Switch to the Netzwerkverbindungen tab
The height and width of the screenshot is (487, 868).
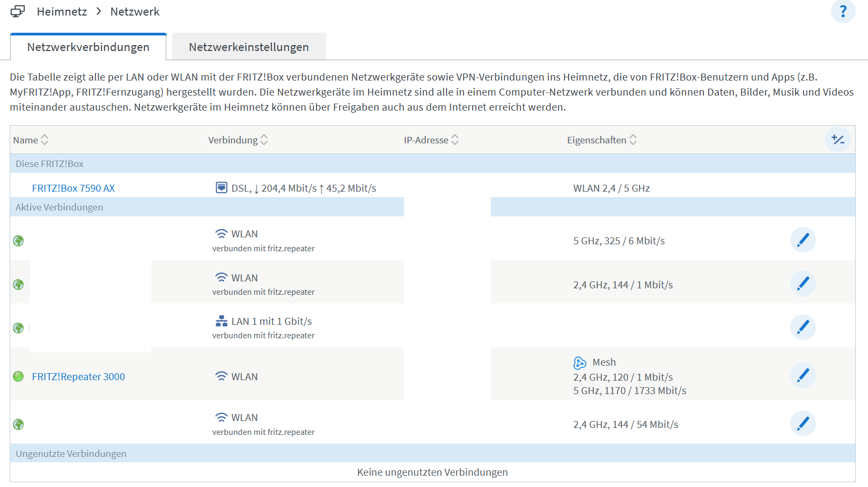89,47
